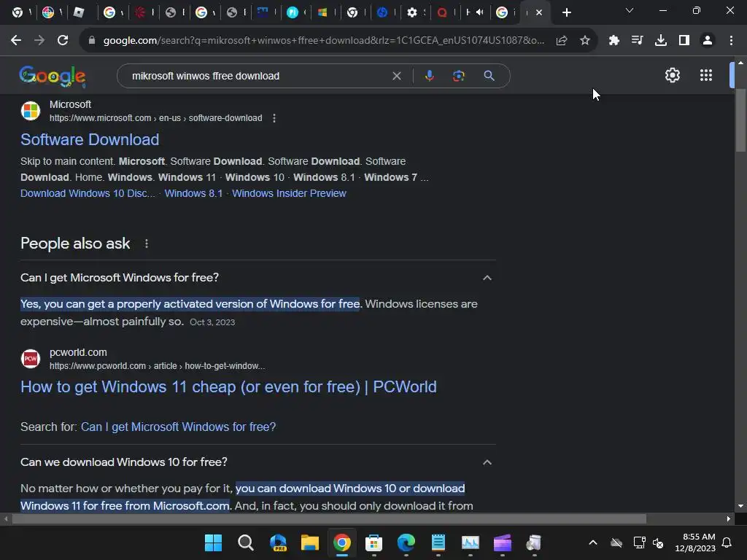Collapse 'Can we download Windows 10 for free?'

click(x=487, y=462)
